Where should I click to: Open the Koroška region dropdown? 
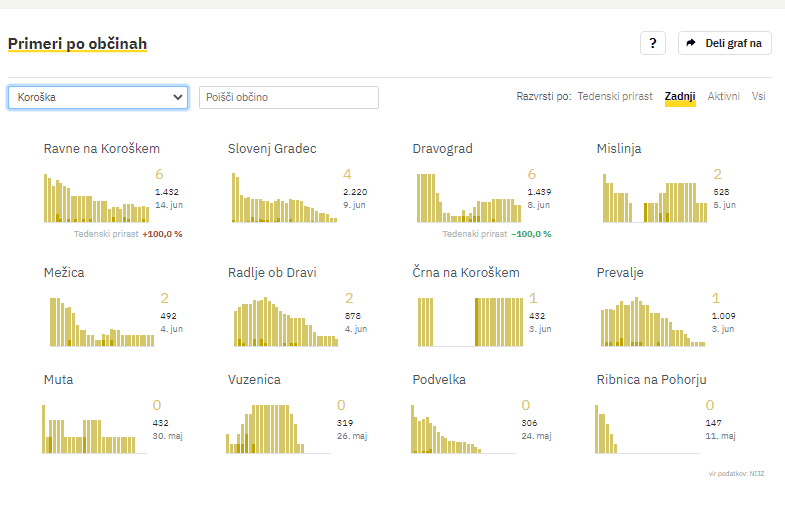tap(98, 97)
